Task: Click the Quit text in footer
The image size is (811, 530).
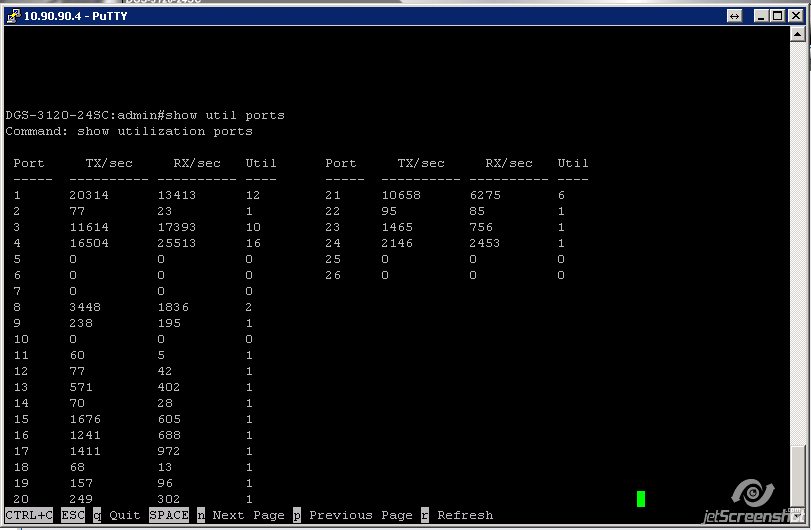Action: (125, 515)
